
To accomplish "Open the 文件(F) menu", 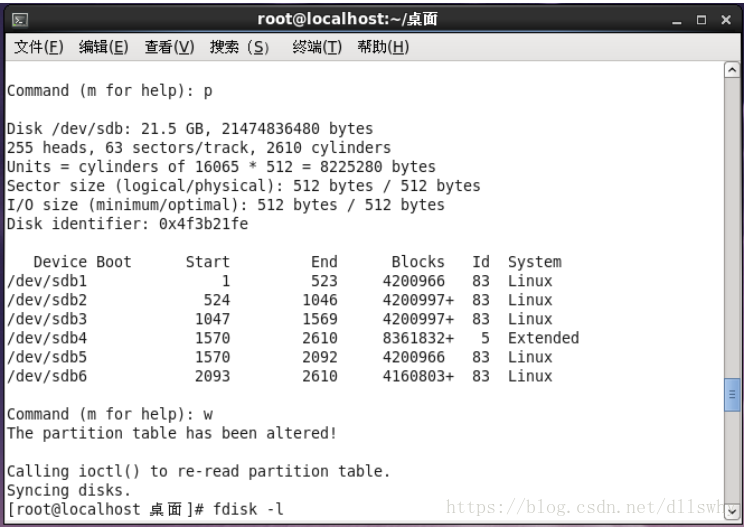I will click(x=39, y=47).
